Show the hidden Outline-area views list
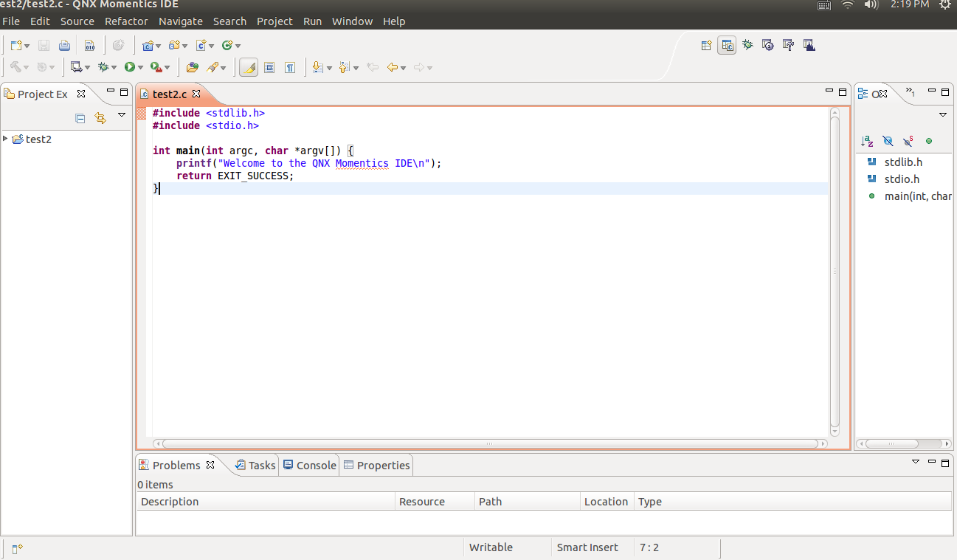The width and height of the screenshot is (957, 560). tap(911, 93)
